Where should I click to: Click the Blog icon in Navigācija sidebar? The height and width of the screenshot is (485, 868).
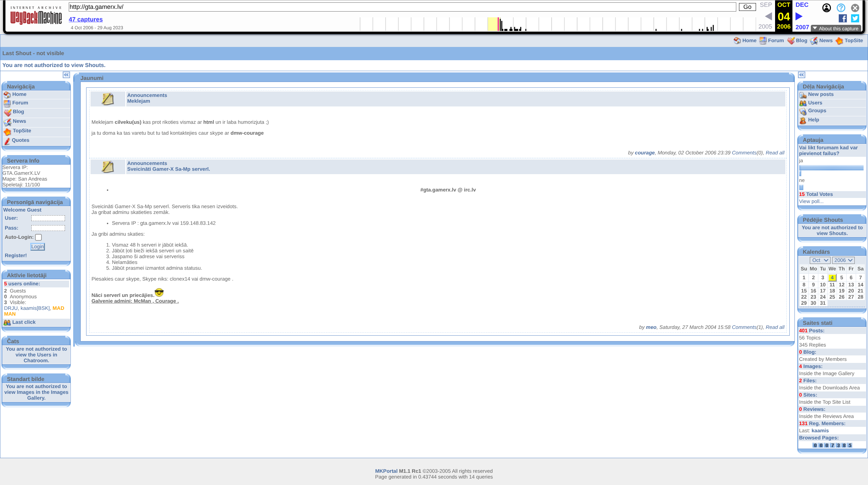[x=7, y=113]
